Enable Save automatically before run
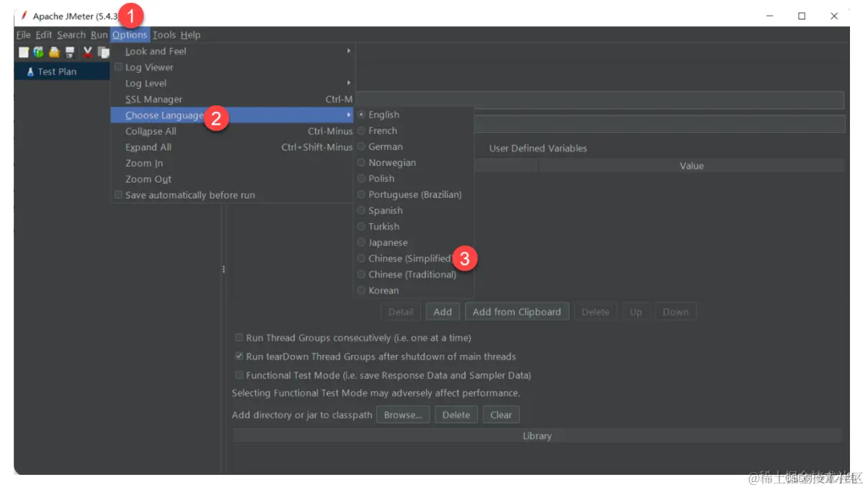The image size is (868, 490). [x=119, y=195]
